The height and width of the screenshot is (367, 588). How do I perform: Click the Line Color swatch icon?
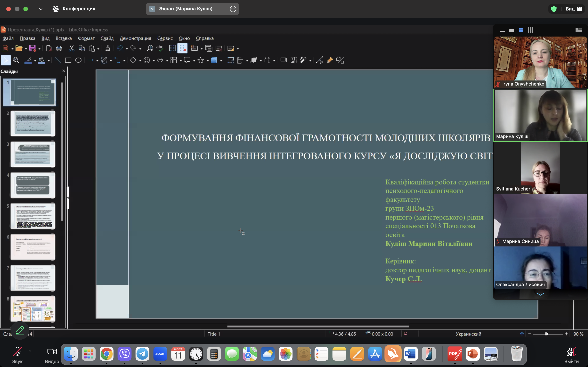(x=28, y=60)
